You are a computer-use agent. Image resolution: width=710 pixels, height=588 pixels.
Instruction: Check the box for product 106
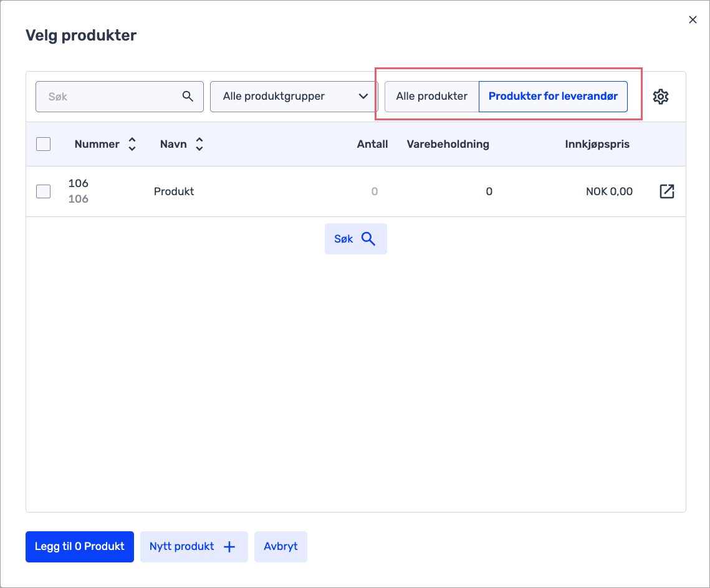44,191
